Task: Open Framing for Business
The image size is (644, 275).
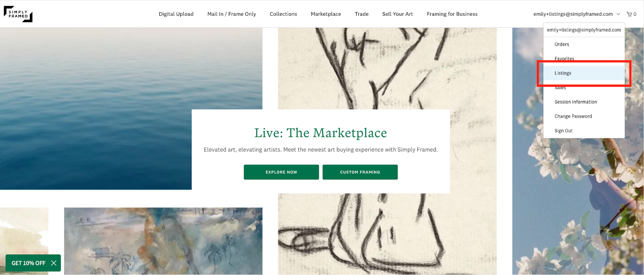Action: pyautogui.click(x=452, y=14)
